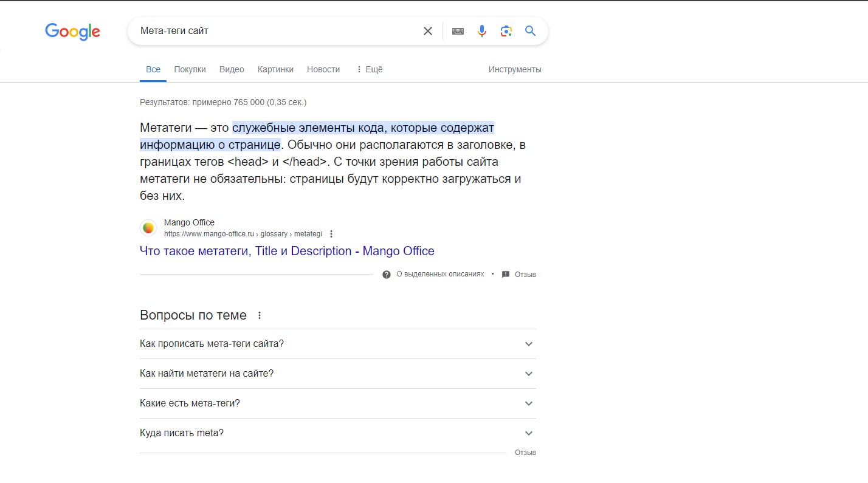
Task: Expand Какие есть мета-теги chevron
Action: [x=529, y=403]
